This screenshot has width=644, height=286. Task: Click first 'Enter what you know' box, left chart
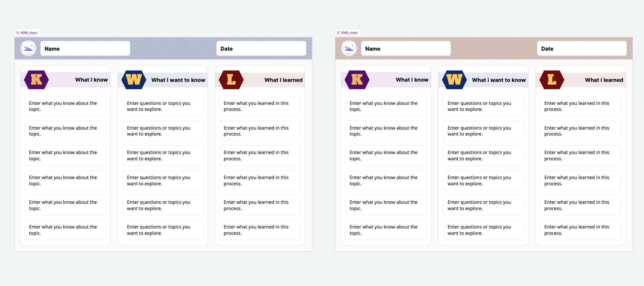(x=65, y=106)
